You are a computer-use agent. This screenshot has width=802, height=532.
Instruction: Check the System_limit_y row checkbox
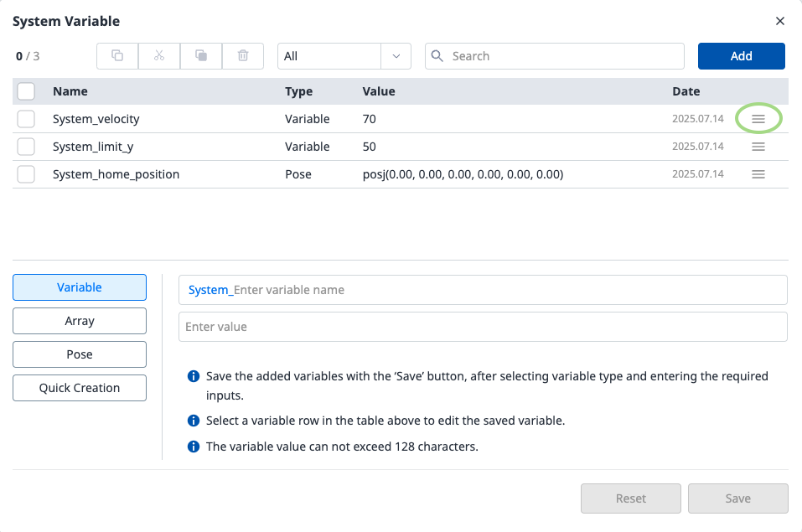point(26,147)
